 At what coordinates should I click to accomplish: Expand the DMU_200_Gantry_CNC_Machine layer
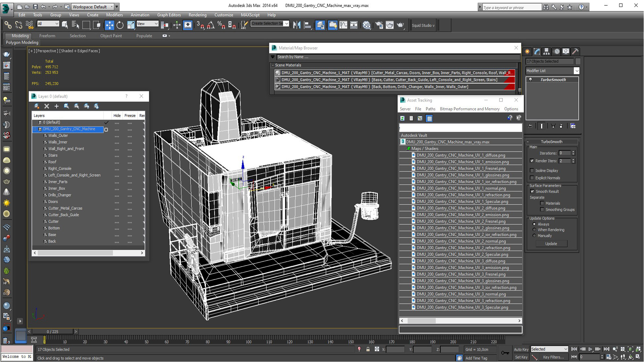35,129
